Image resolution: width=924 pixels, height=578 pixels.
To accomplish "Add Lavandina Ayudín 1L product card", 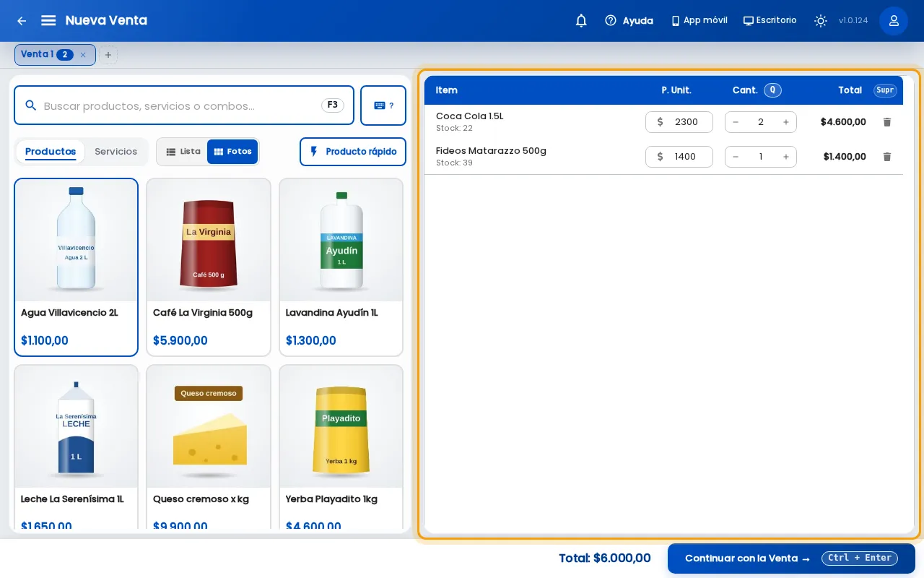I will coord(341,267).
